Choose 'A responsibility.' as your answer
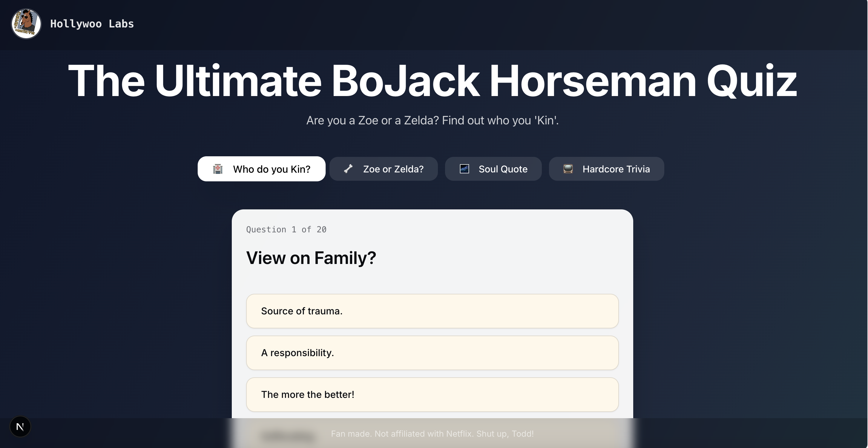The image size is (868, 448). click(x=432, y=353)
